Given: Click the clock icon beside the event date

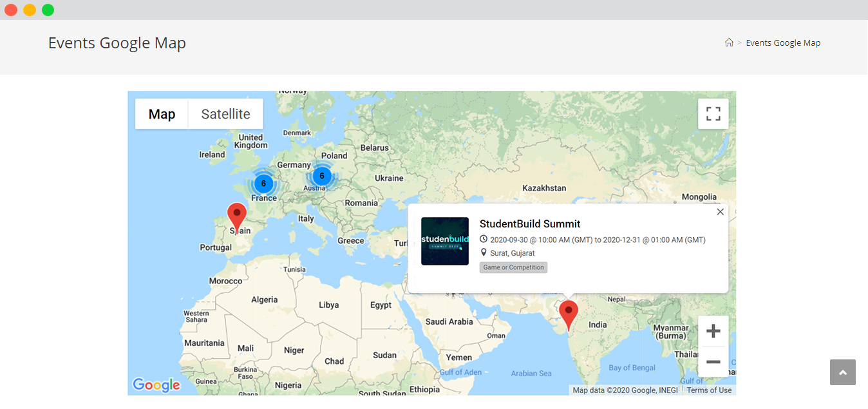Looking at the screenshot, I should pos(484,240).
